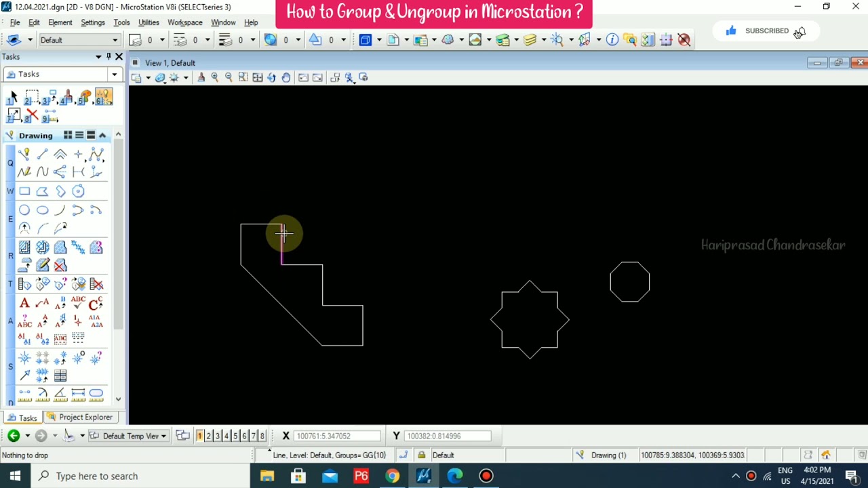The width and height of the screenshot is (868, 488).
Task: Select the Place Line tool
Action: coord(42,155)
